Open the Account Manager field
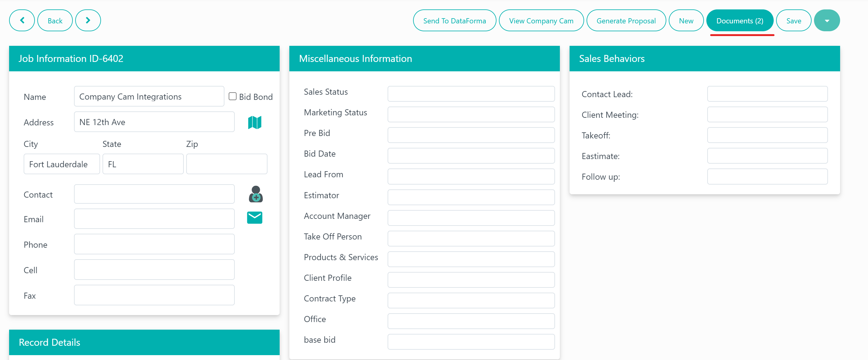Screen dimensions: 868x360 tap(471, 218)
